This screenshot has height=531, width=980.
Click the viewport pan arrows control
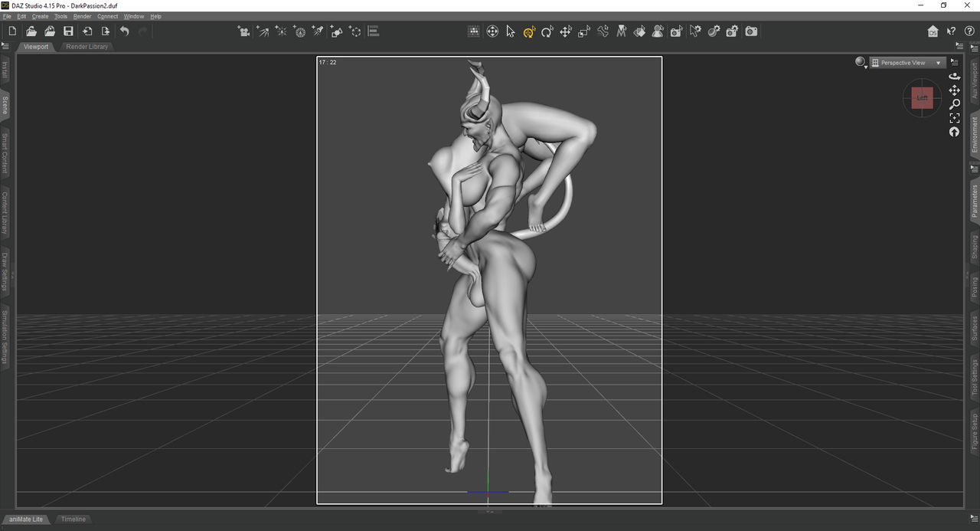point(954,90)
